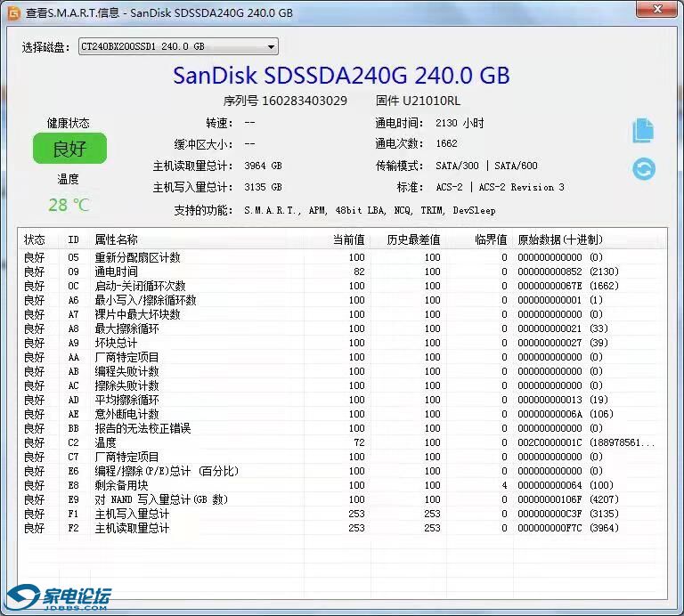
Task: Click the 临界值 column header
Action: 491,239
